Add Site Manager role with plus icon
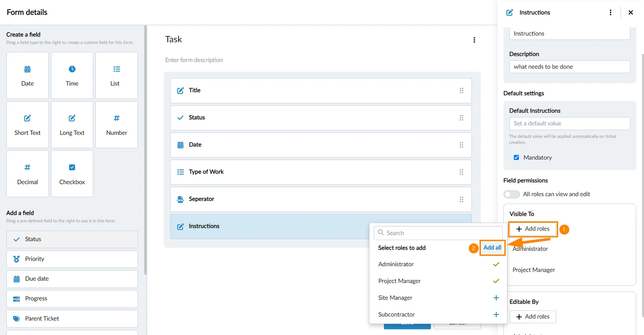Image resolution: width=644 pixels, height=335 pixels. click(x=496, y=298)
